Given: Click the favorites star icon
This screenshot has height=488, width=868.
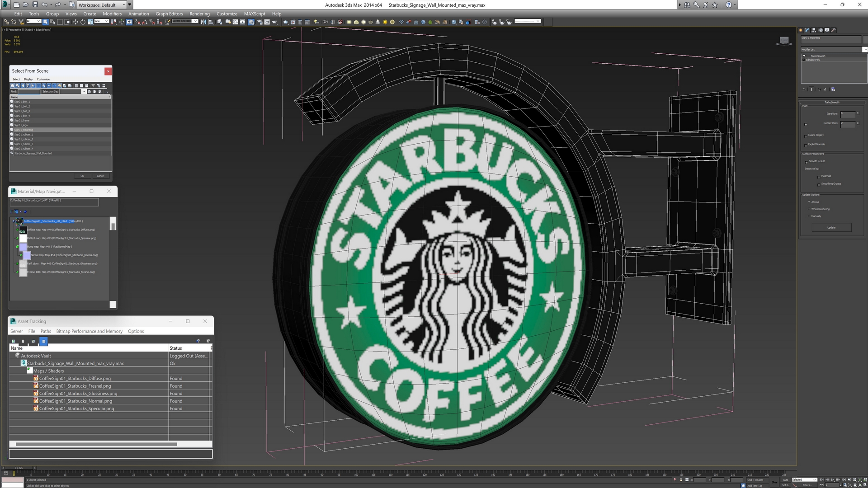Looking at the screenshot, I should [x=715, y=5].
